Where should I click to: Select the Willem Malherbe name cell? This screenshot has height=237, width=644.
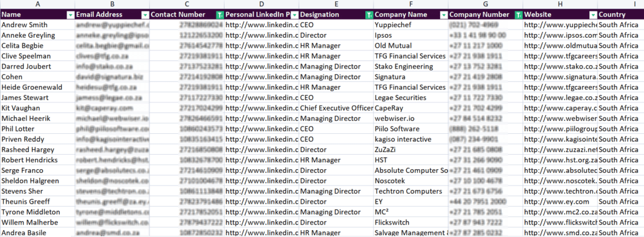point(38,222)
